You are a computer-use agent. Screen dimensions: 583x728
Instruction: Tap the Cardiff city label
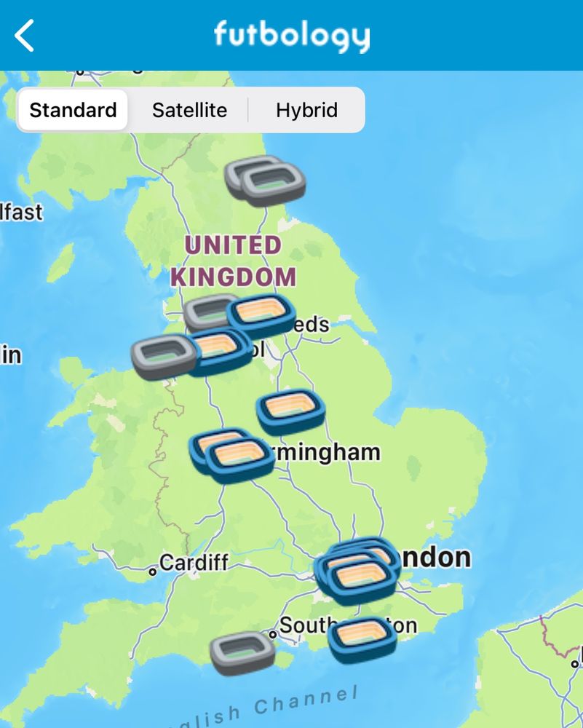(194, 563)
